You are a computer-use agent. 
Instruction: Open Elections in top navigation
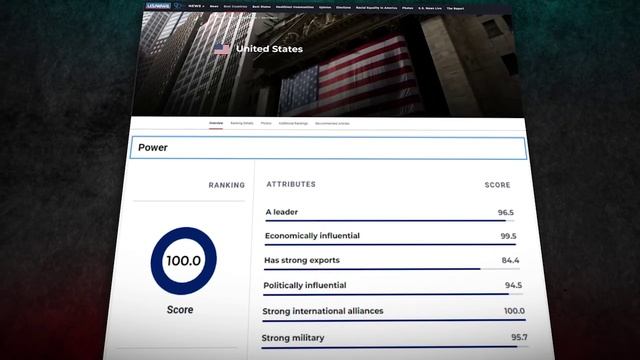click(343, 7)
